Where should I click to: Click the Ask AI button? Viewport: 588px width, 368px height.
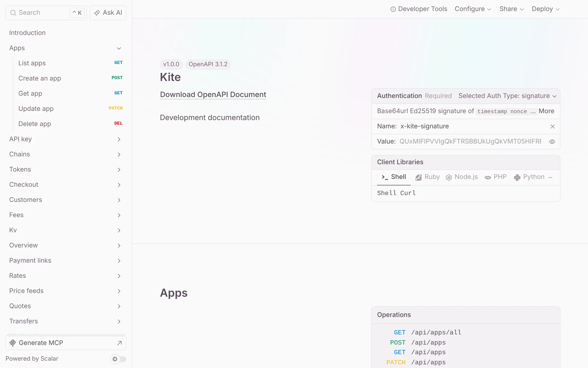[x=108, y=13]
